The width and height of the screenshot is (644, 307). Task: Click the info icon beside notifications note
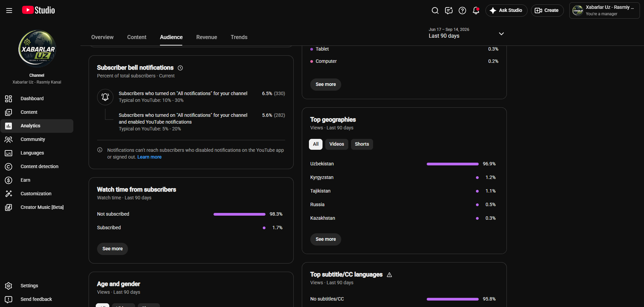click(x=100, y=150)
